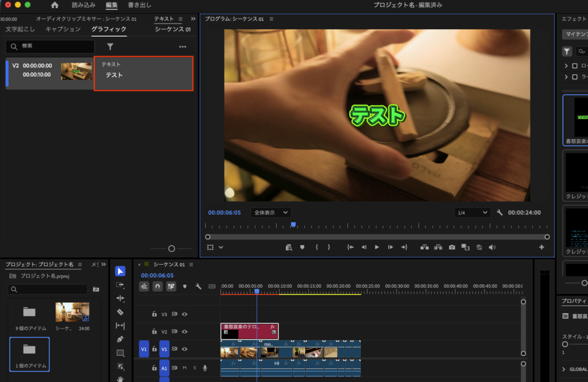Create new bin in Project panel

pyautogui.click(x=96, y=290)
